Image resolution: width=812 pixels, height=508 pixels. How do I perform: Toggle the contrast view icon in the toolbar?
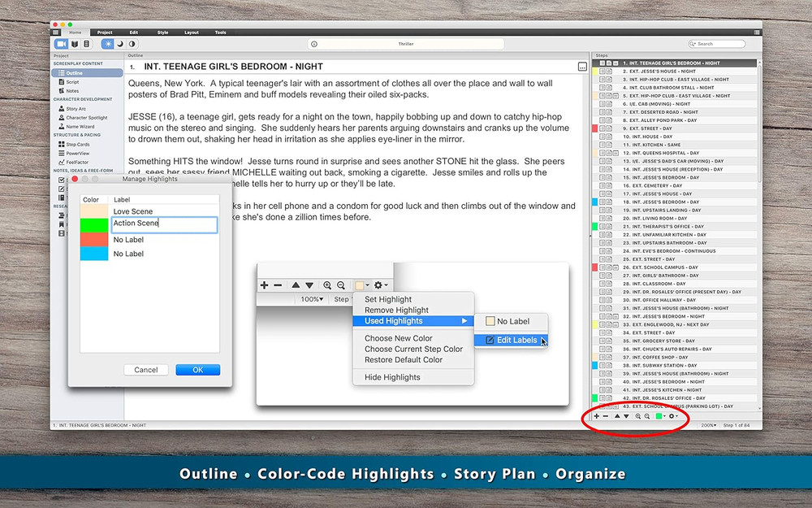point(132,44)
